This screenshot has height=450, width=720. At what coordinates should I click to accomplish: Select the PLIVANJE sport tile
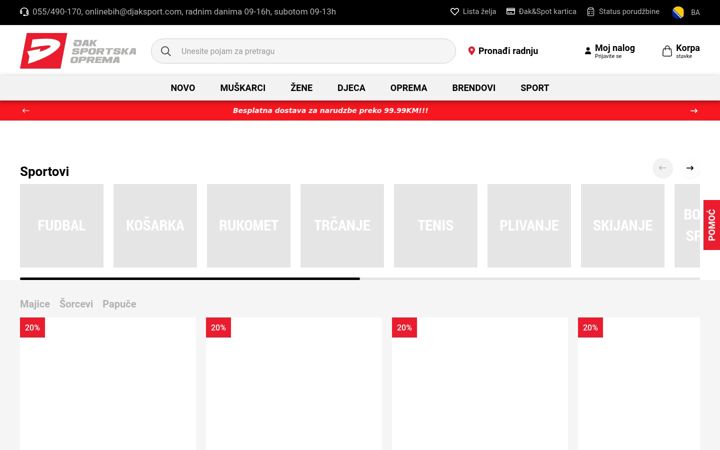pyautogui.click(x=529, y=225)
